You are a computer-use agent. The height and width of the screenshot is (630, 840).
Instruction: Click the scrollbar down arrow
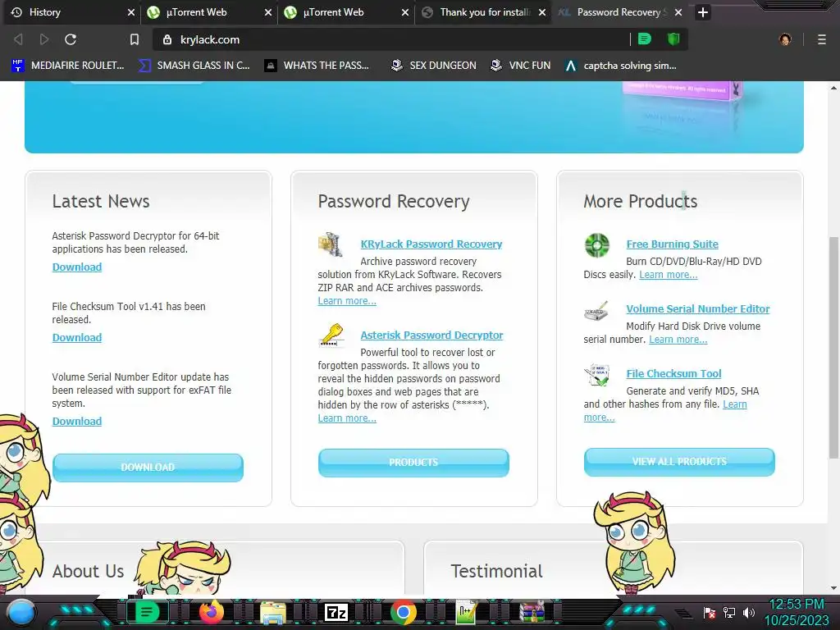click(x=834, y=587)
